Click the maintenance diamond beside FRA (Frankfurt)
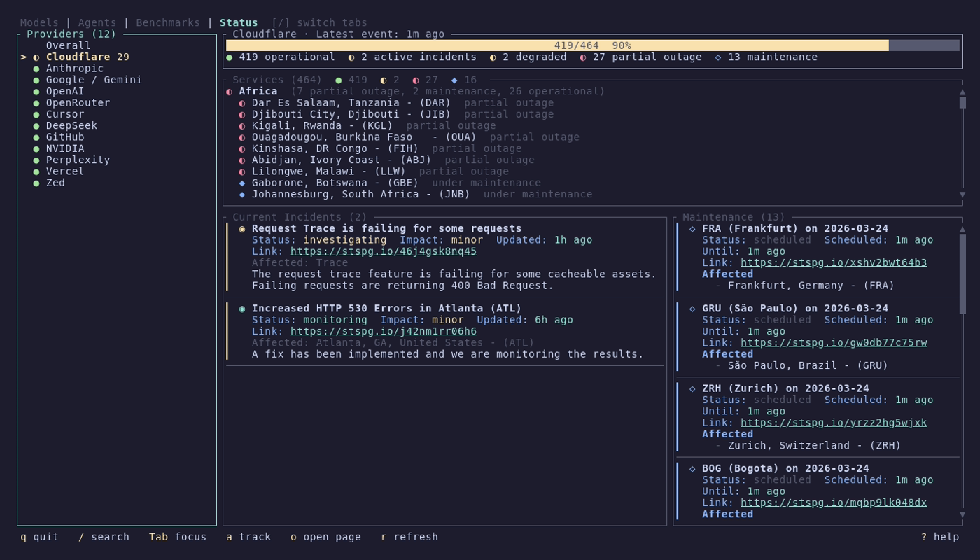Image resolution: width=980 pixels, height=560 pixels. coord(692,228)
